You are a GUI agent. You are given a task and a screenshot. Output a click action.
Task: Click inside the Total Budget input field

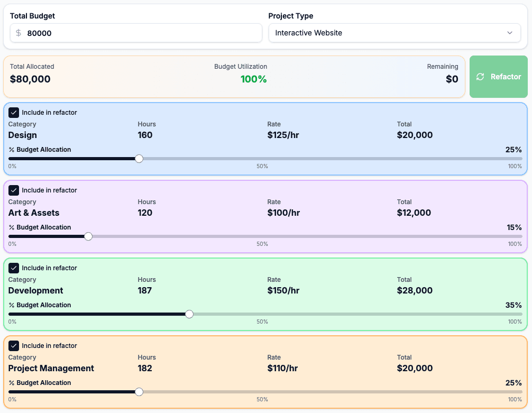click(106, 33)
